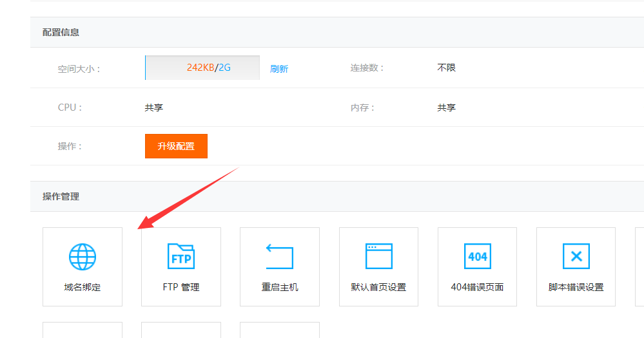Image resolution: width=644 pixels, height=338 pixels.
Task: Click the 242KB/2G space usage bar
Action: (x=202, y=68)
